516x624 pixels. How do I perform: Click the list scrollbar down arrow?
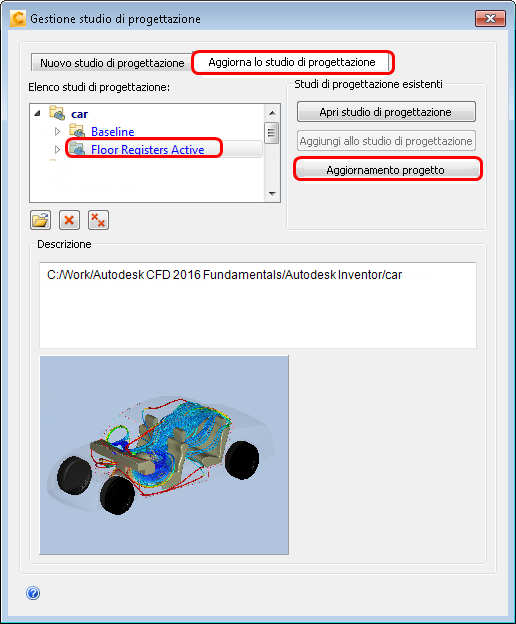coord(272,193)
